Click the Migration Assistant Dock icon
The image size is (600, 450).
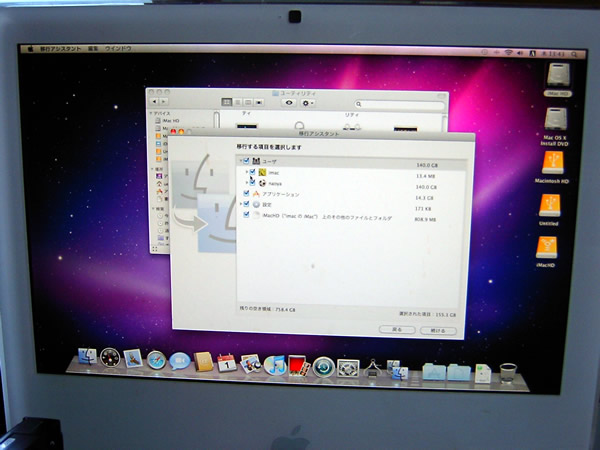coord(397,370)
